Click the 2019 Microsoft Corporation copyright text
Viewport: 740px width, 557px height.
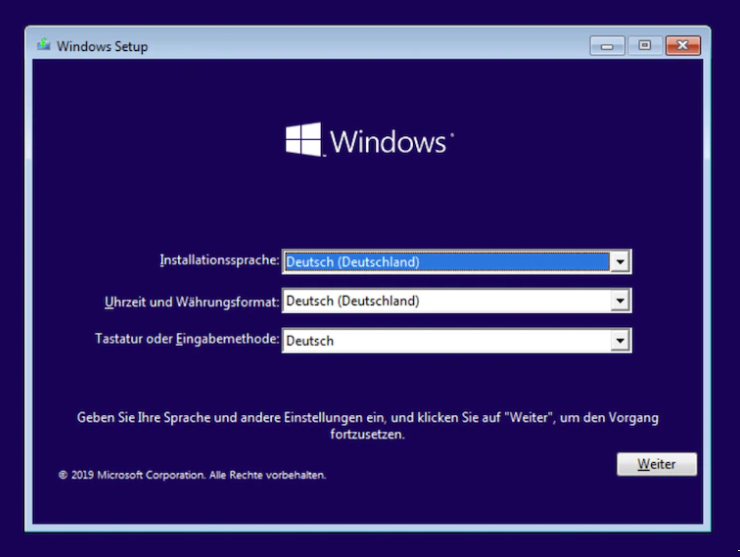[x=192, y=475]
